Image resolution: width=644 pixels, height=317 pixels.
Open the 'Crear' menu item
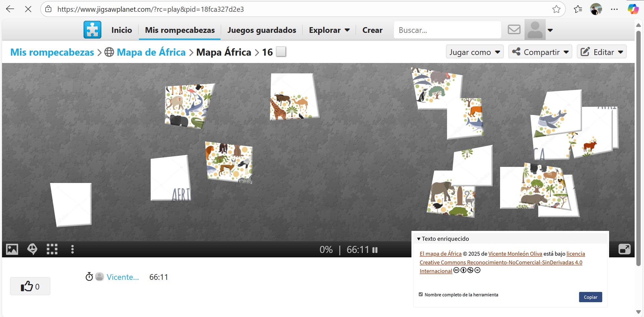tap(372, 30)
